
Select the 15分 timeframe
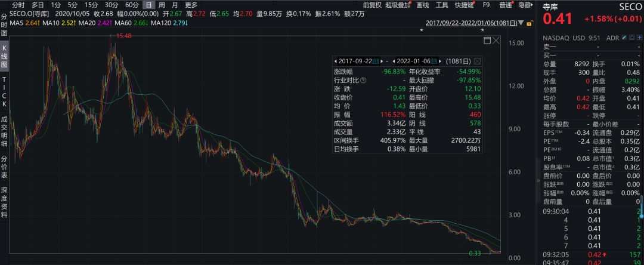click(91, 5)
